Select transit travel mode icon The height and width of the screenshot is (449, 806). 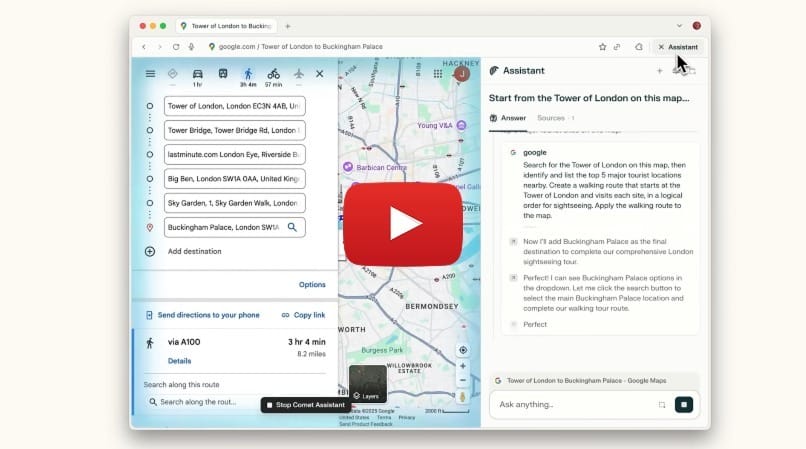223,74
